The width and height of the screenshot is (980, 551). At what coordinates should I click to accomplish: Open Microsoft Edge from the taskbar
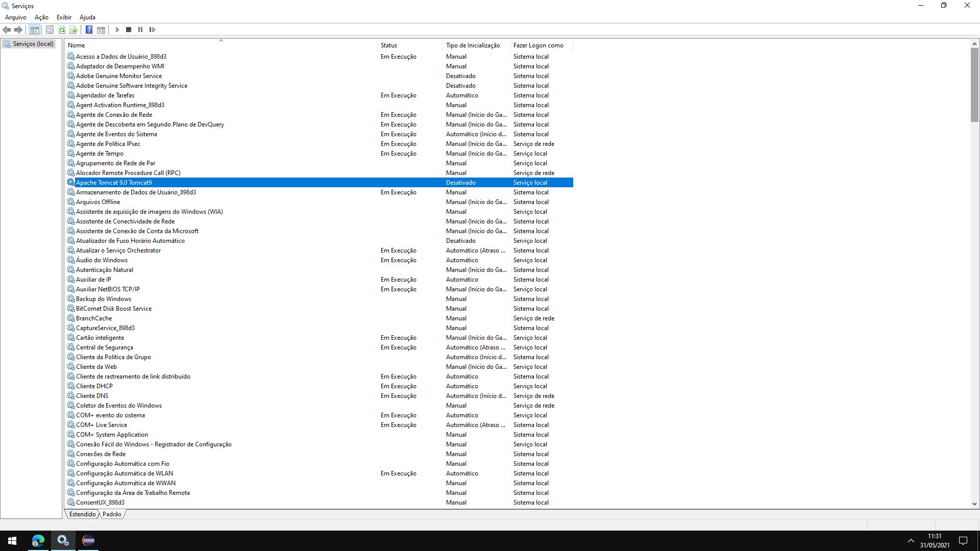click(x=38, y=541)
